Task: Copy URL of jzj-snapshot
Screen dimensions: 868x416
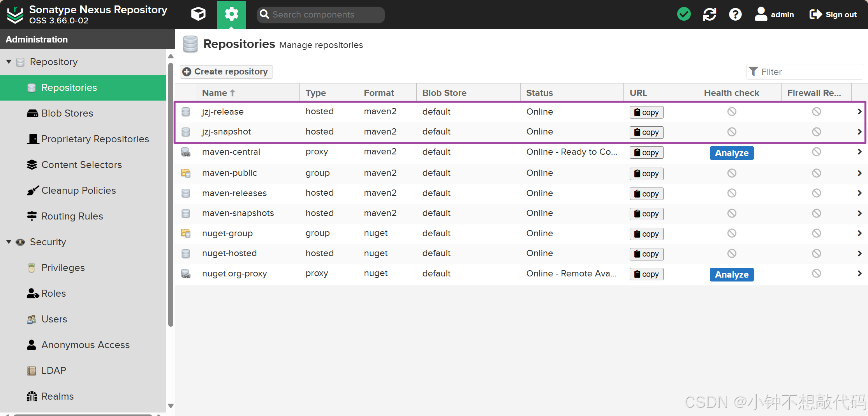Action: 646,132
